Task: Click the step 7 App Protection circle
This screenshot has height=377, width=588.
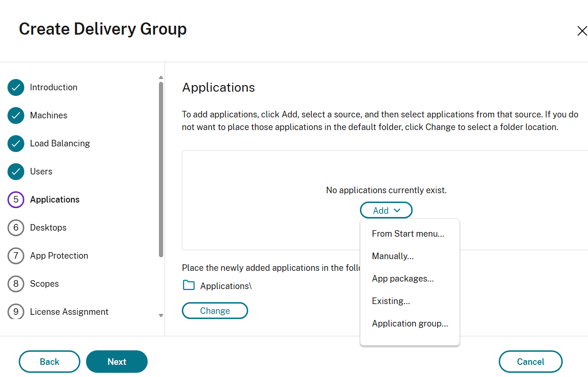Action: tap(16, 256)
